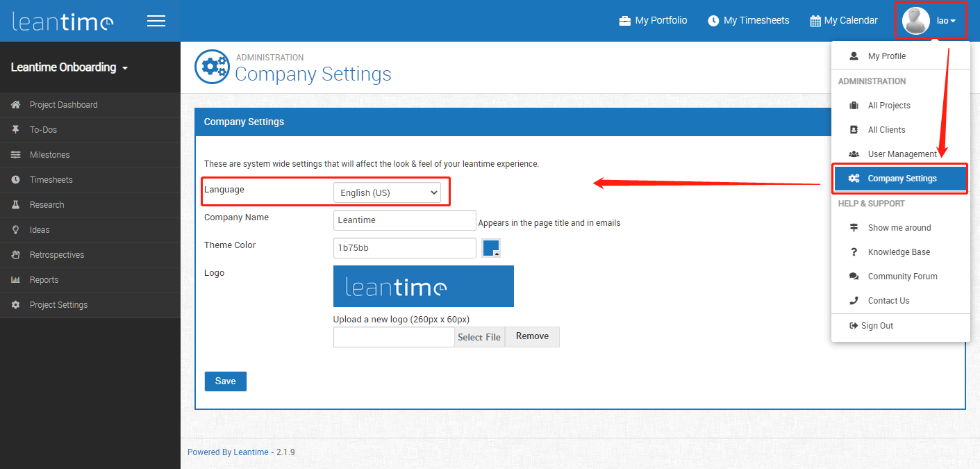Click the user avatar picture
Viewport: 980px width, 469px height.
[916, 21]
